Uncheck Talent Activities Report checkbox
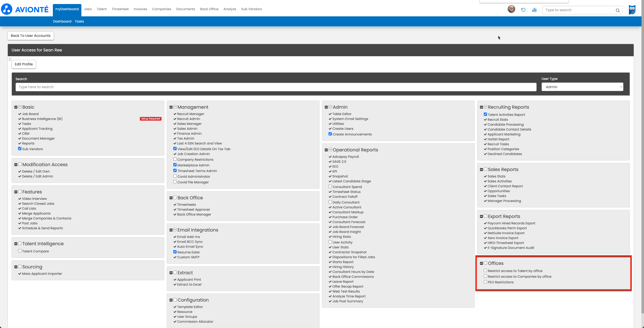The width and height of the screenshot is (644, 328). pos(486,114)
